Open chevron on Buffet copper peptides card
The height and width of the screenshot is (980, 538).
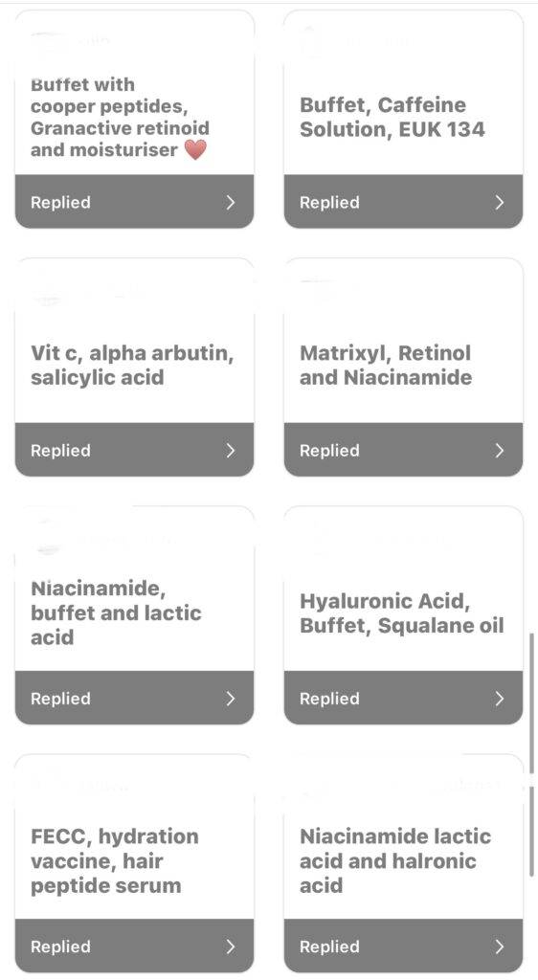click(x=231, y=202)
